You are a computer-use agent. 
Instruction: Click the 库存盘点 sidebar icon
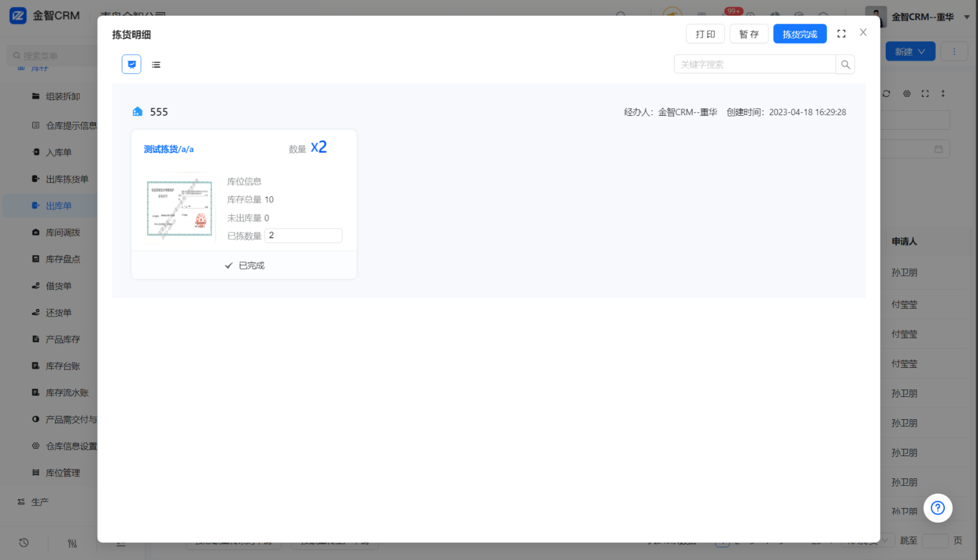point(36,259)
